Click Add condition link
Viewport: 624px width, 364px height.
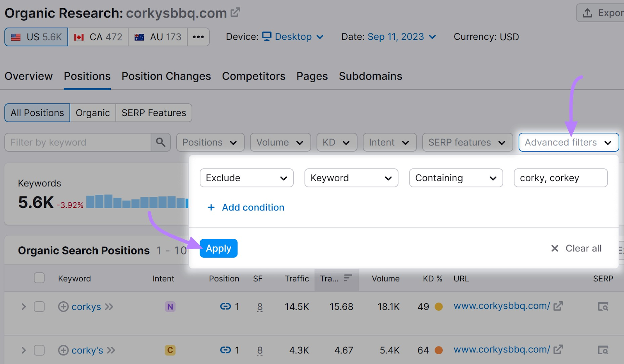click(246, 207)
